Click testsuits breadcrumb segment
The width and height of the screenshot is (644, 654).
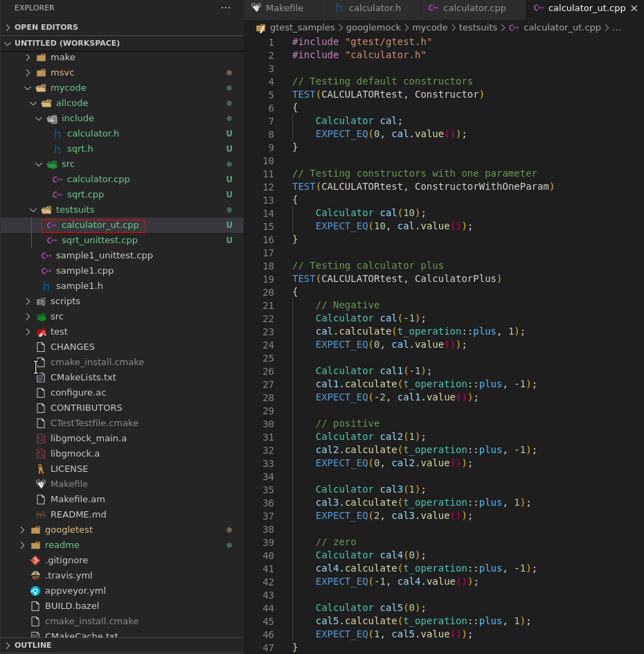pos(478,28)
